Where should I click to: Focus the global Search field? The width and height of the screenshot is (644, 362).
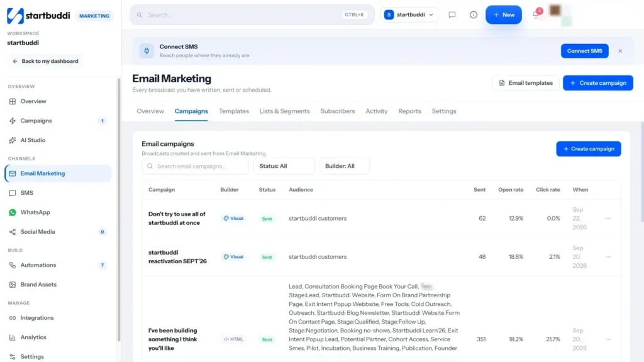(252, 15)
